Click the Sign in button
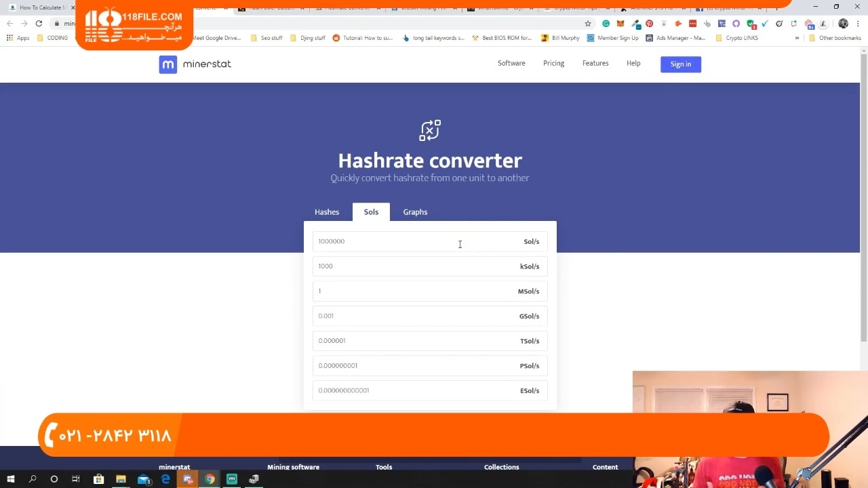Viewport: 868px width, 488px height. tap(680, 64)
